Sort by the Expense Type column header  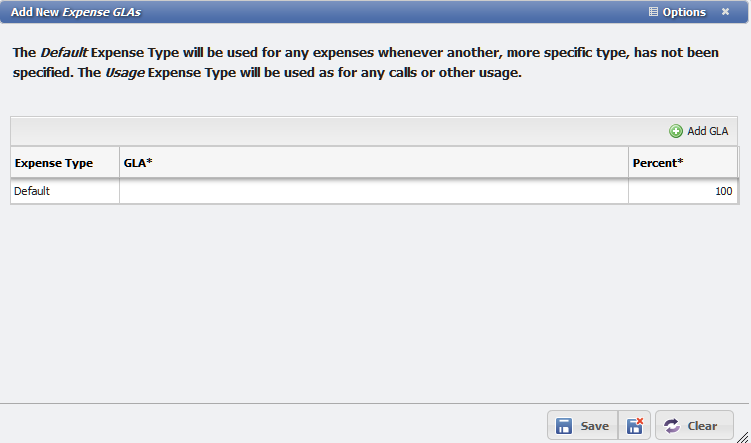click(x=54, y=163)
